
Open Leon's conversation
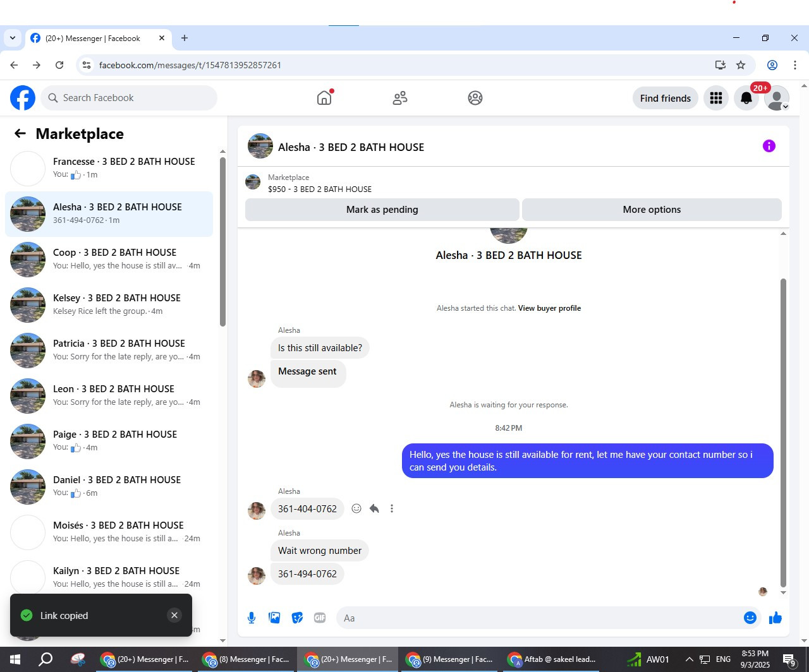[x=109, y=395]
